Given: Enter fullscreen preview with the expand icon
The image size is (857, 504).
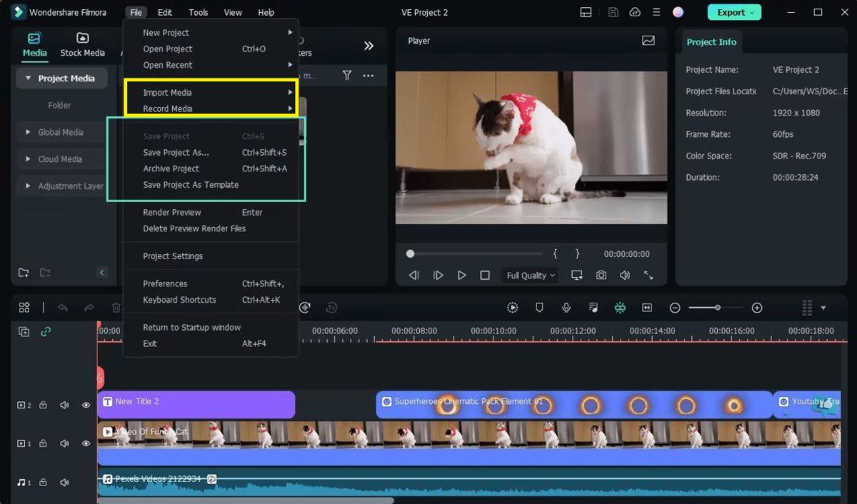Looking at the screenshot, I should pyautogui.click(x=649, y=274).
